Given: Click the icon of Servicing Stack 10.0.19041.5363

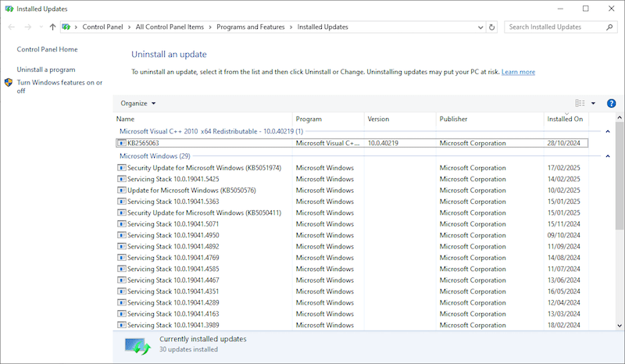Looking at the screenshot, I should [x=122, y=202].
